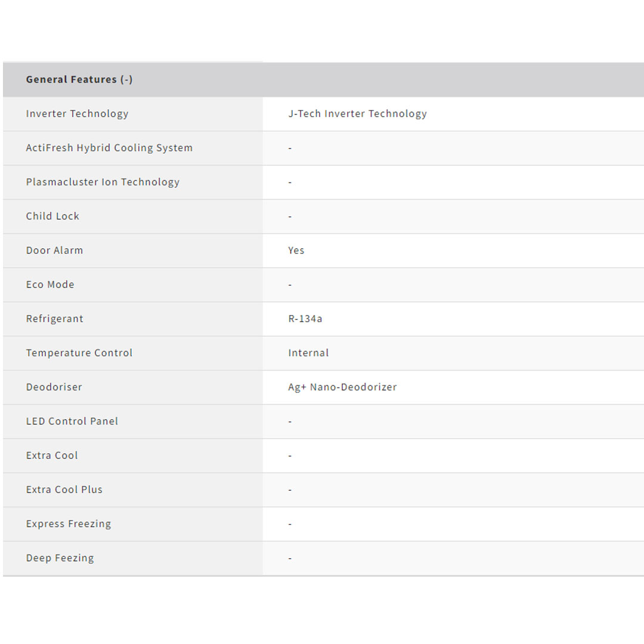Viewport: 644px width, 644px height.
Task: Select the Ag+ Nano-Deodorizer value
Action: (x=342, y=387)
